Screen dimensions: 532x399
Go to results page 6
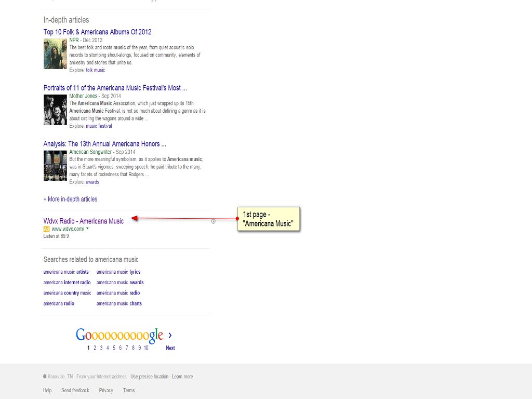click(x=120, y=348)
